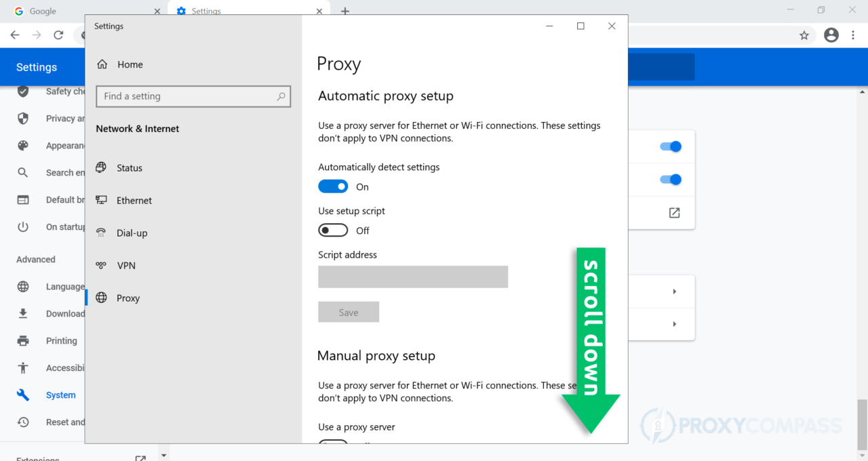Click the Save button under Script address
The image size is (868, 461).
pos(349,312)
